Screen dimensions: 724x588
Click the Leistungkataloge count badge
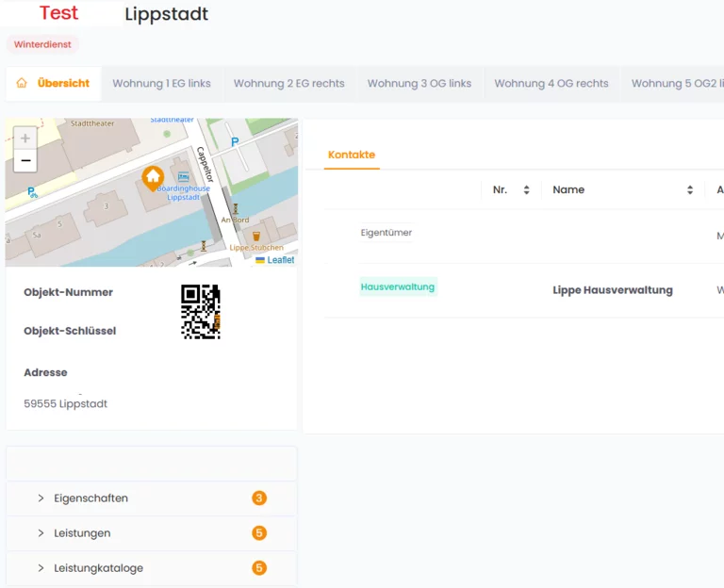[x=259, y=568]
